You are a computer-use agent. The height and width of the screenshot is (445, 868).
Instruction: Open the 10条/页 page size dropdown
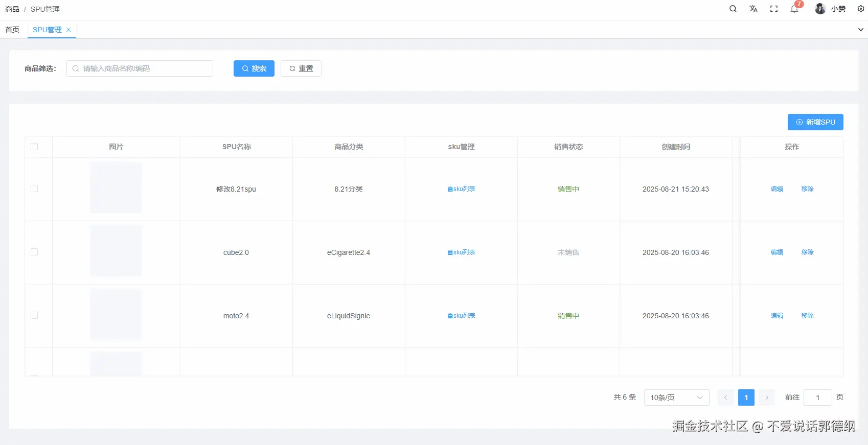677,397
